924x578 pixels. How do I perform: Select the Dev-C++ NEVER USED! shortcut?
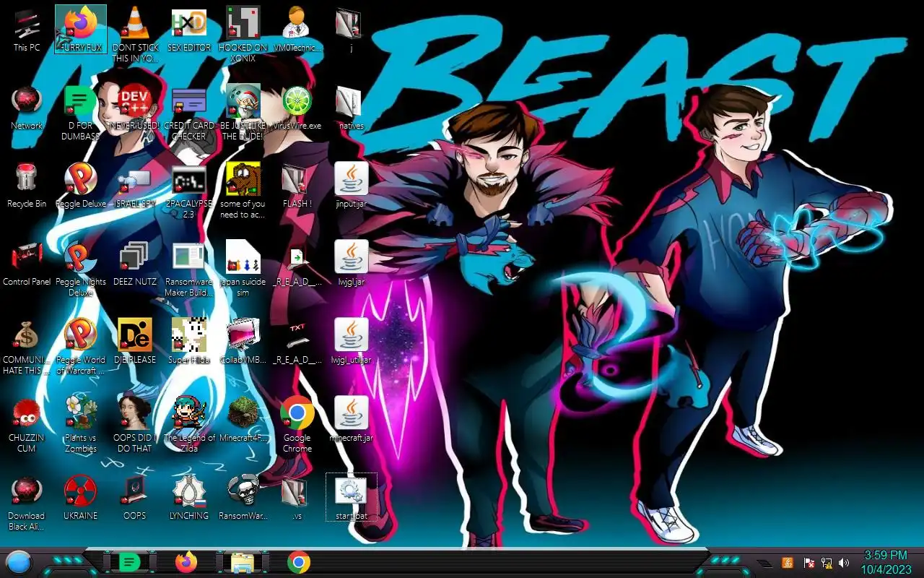135,108
